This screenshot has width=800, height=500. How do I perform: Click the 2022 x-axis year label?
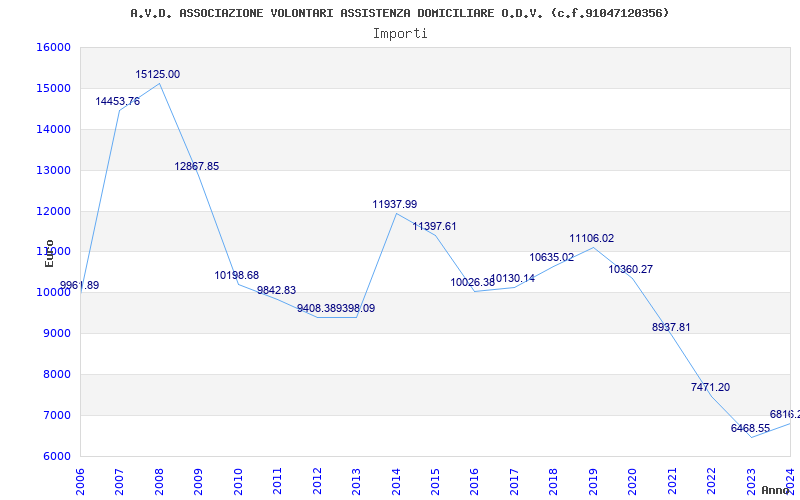point(711,481)
